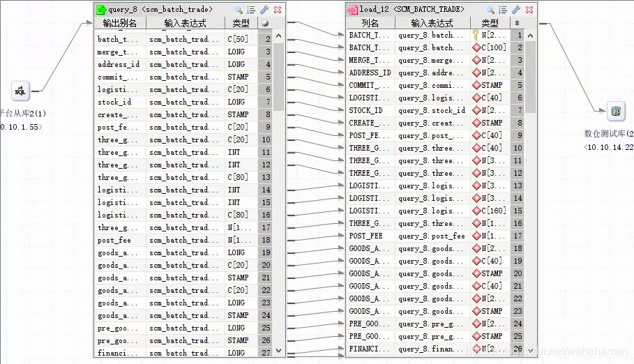634x364 pixels.
Task: Click the magnifier icon in load_12 panel
Action: click(490, 10)
